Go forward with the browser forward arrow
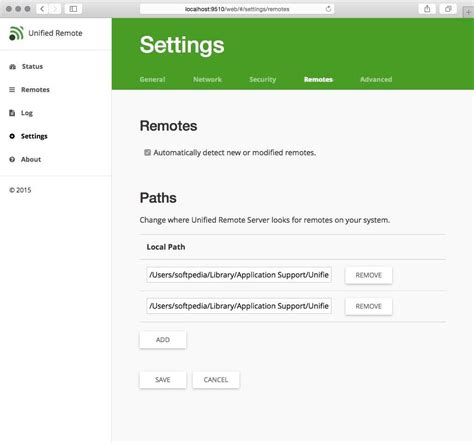The width and height of the screenshot is (474, 443). click(55, 9)
